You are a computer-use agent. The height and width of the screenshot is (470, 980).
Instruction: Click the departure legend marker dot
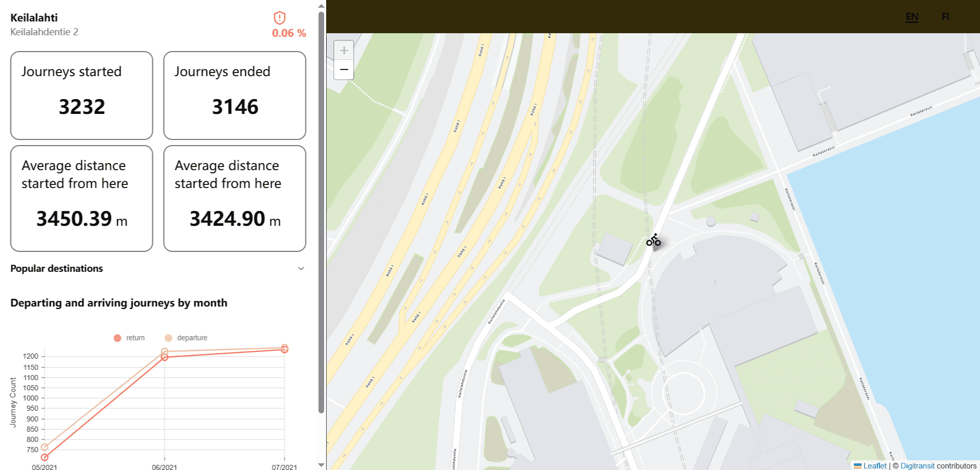tap(168, 337)
